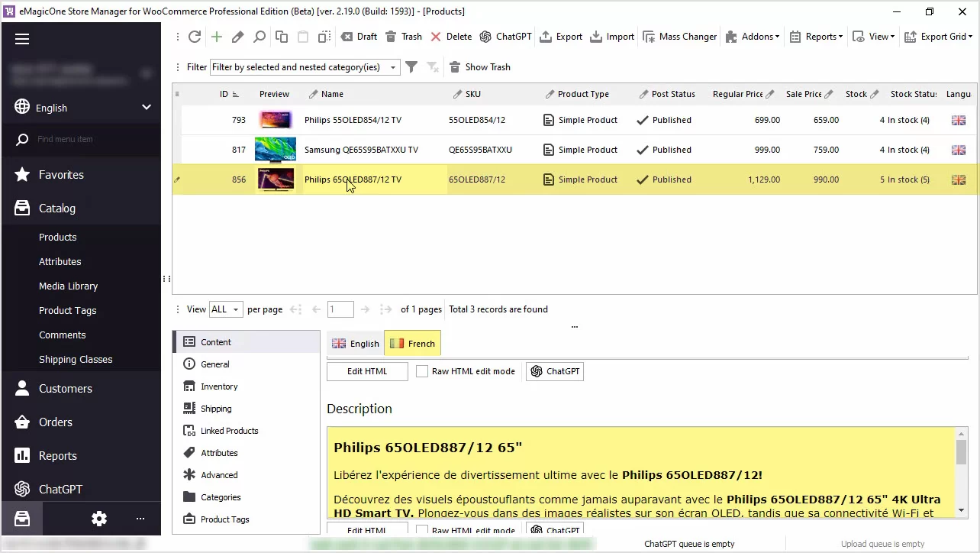Click the funnel Apply Filter icon
This screenshot has width=980, height=553.
point(411,67)
